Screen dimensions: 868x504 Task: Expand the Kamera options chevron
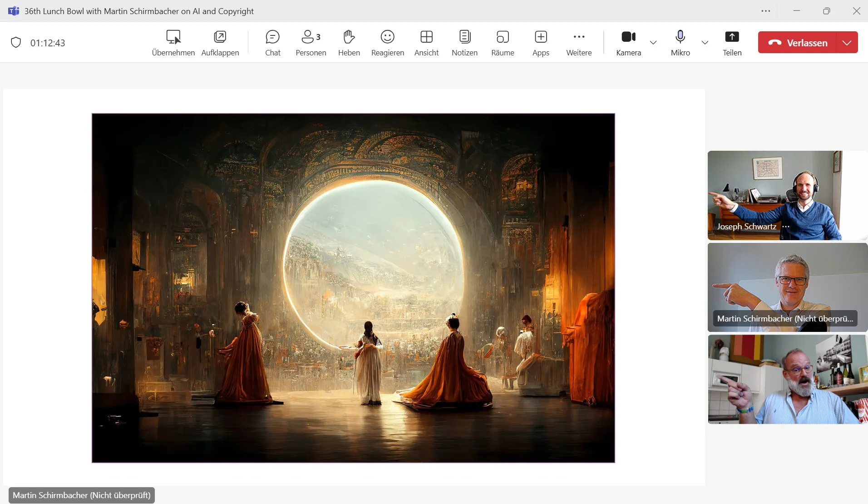(x=653, y=43)
